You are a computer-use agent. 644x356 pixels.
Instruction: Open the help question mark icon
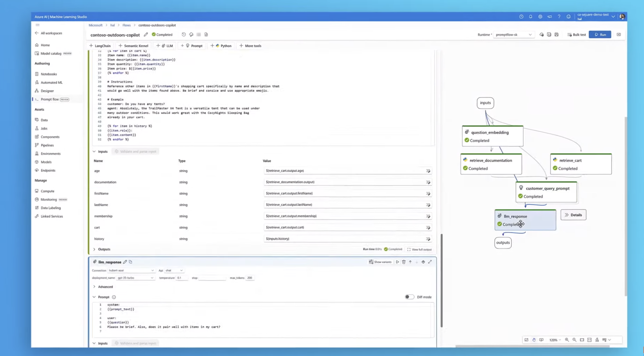tap(559, 16)
